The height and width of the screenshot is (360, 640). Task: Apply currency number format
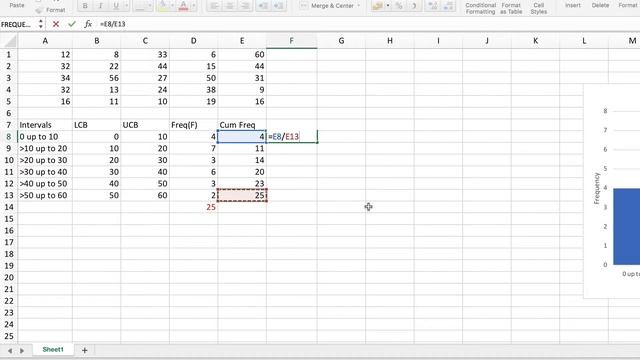click(377, 6)
